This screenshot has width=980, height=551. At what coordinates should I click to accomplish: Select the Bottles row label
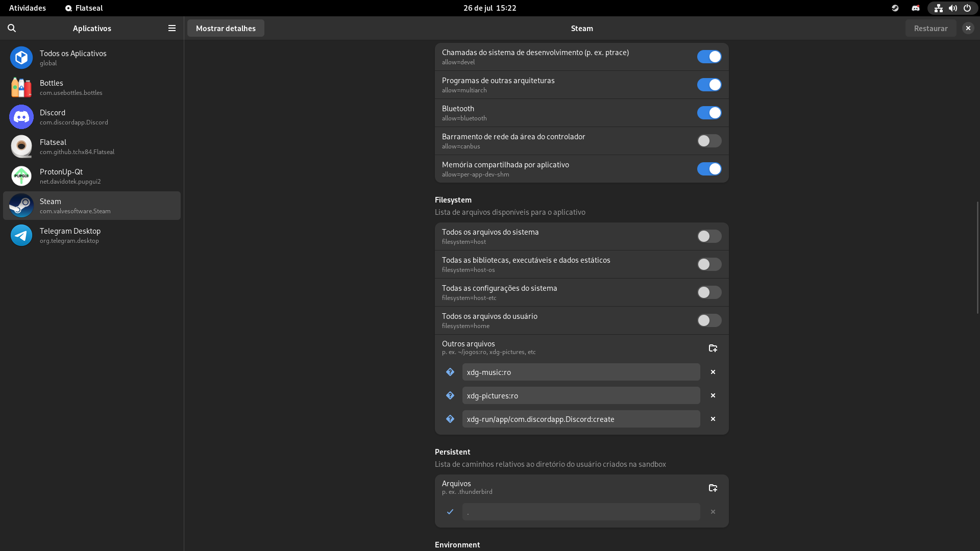pyautogui.click(x=52, y=83)
